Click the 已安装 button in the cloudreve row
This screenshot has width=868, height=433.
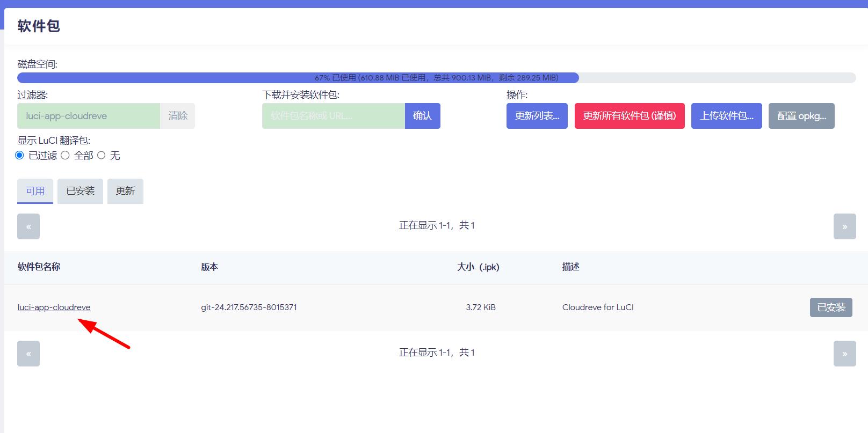(831, 307)
